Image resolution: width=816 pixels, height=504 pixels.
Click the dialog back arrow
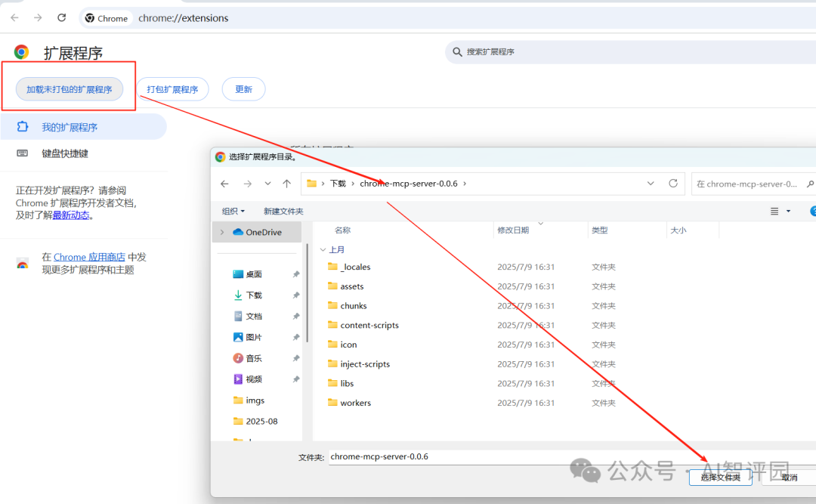225,184
